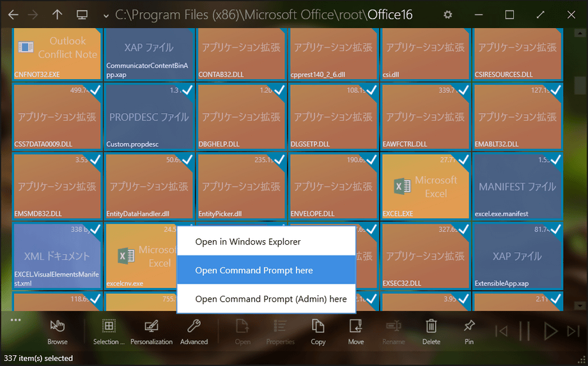Uncheck the EAWFCTRL.DLL tile checkmark
The height and width of the screenshot is (366, 588).
tap(463, 90)
